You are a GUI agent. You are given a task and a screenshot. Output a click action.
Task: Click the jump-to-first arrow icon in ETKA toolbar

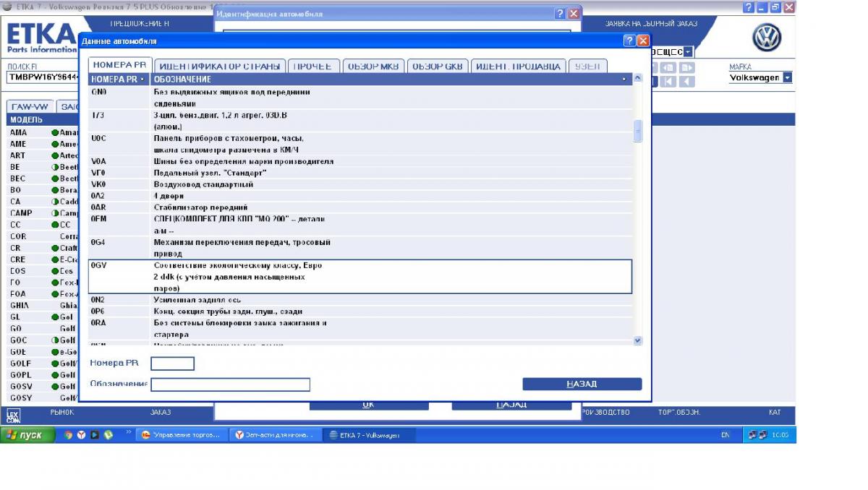(669, 82)
